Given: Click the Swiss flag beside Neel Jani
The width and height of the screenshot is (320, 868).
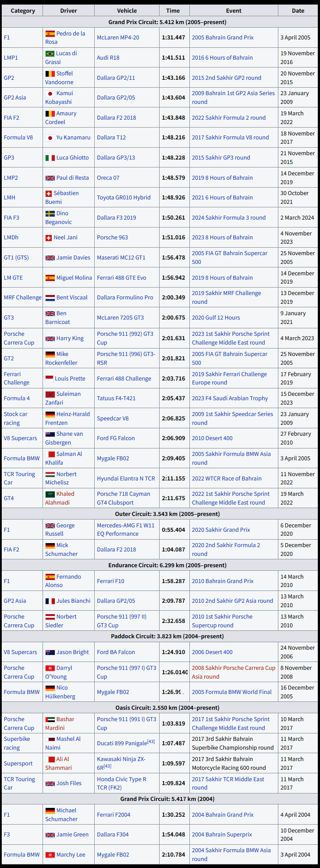Looking at the screenshot, I should click(49, 238).
